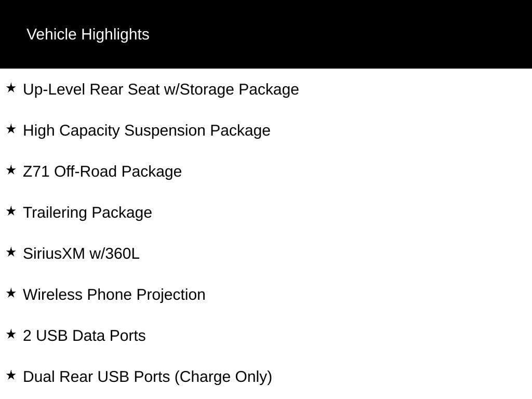Click the word Projection in Wireless Phone Projection
532x399 pixels.
tap(171, 295)
